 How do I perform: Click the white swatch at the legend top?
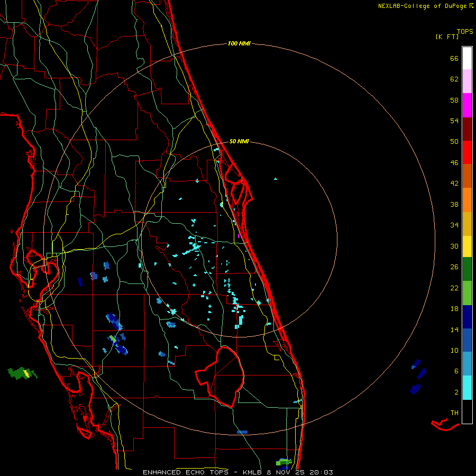click(x=467, y=58)
